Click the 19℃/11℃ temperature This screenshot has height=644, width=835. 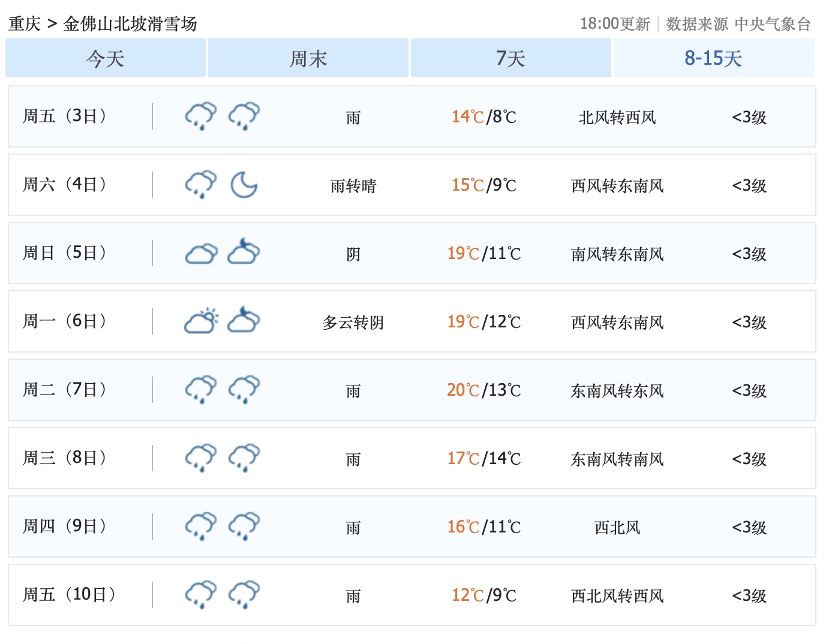[x=484, y=253]
